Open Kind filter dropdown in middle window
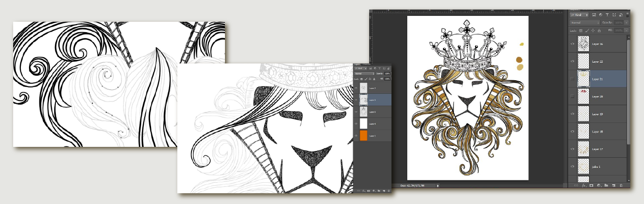644x204 pixels. pos(360,68)
